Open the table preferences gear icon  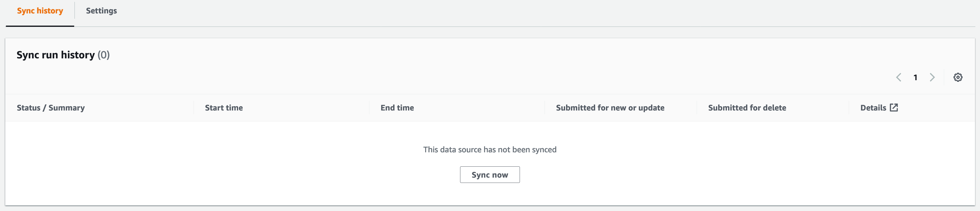point(958,77)
